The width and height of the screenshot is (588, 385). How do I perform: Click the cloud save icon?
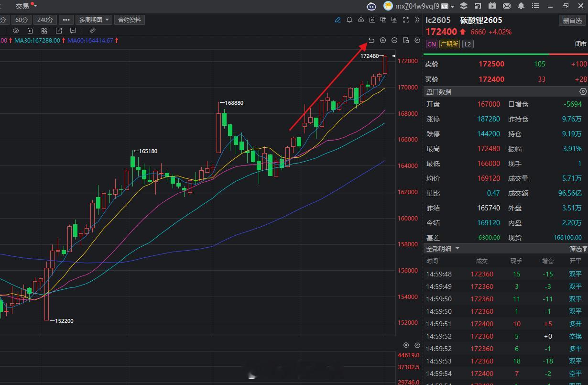click(x=360, y=20)
